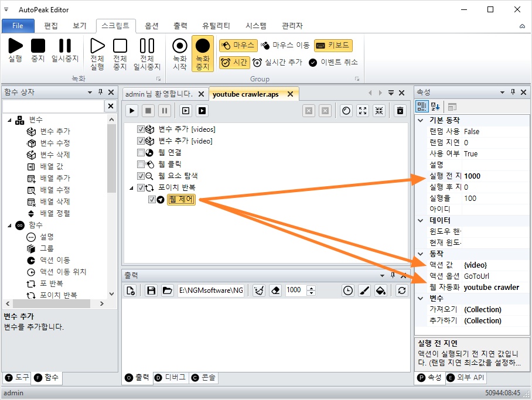Click the function box search input
532x400 pixels.
[53, 106]
